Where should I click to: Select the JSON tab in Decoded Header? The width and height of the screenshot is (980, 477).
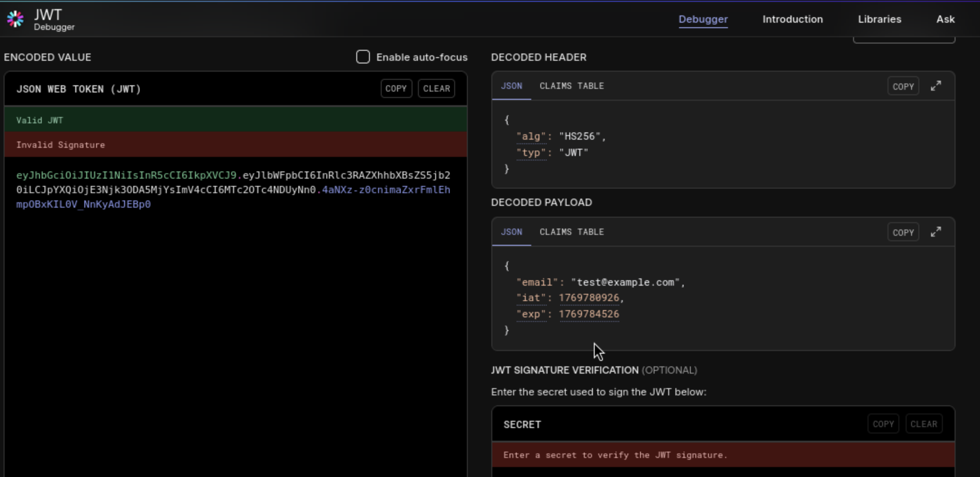click(511, 86)
